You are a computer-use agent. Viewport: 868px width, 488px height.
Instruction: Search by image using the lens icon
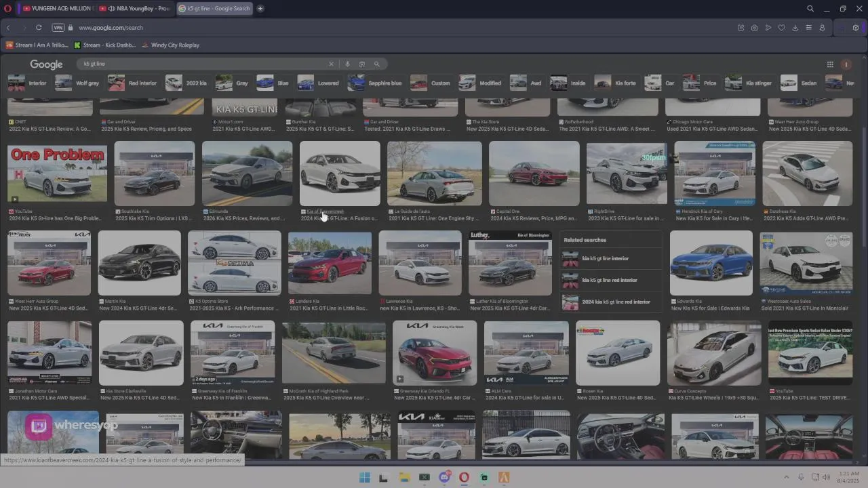(x=362, y=64)
